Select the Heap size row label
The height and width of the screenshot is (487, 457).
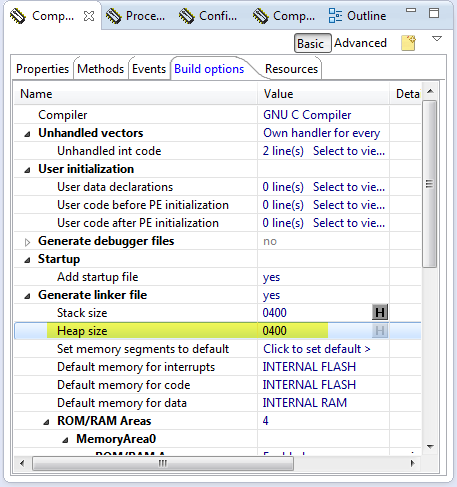click(82, 331)
